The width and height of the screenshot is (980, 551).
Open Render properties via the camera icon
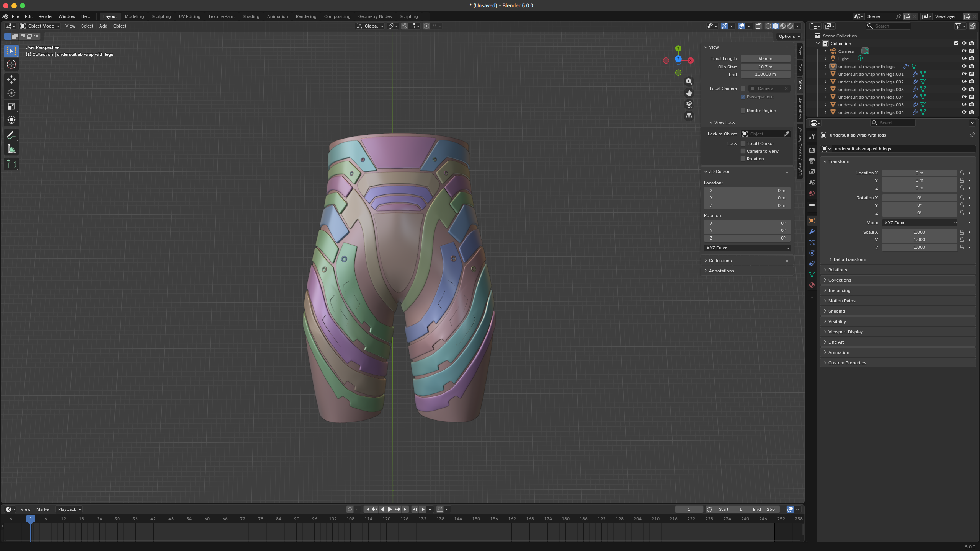point(812,150)
